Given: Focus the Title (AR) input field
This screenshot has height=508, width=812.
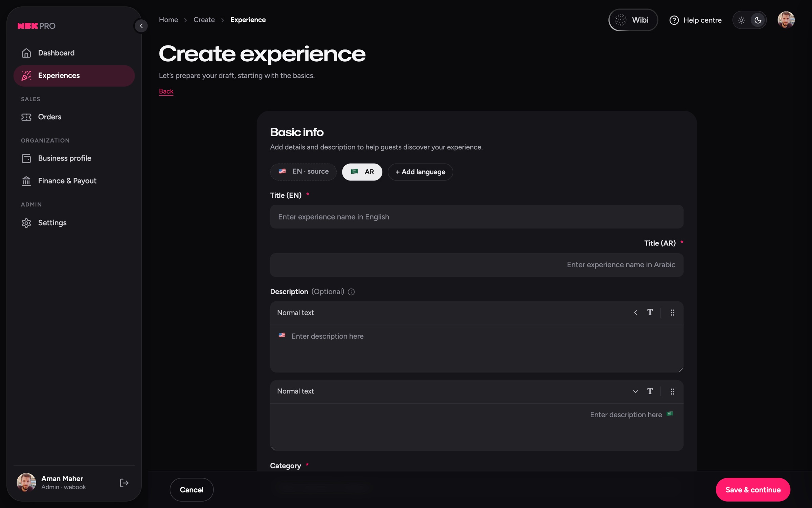Looking at the screenshot, I should pyautogui.click(x=477, y=265).
